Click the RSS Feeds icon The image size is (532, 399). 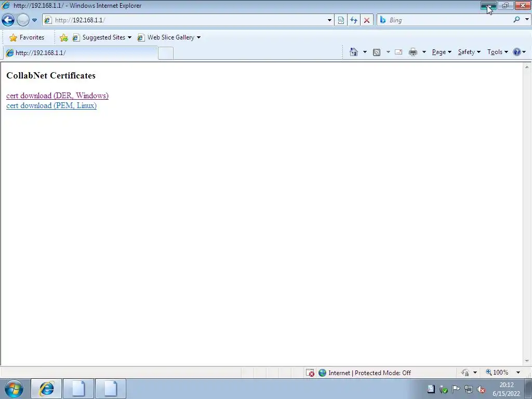click(377, 52)
